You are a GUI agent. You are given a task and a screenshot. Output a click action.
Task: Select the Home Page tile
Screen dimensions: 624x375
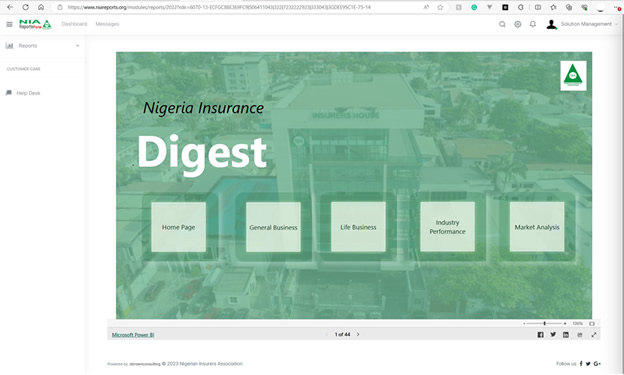point(178,227)
